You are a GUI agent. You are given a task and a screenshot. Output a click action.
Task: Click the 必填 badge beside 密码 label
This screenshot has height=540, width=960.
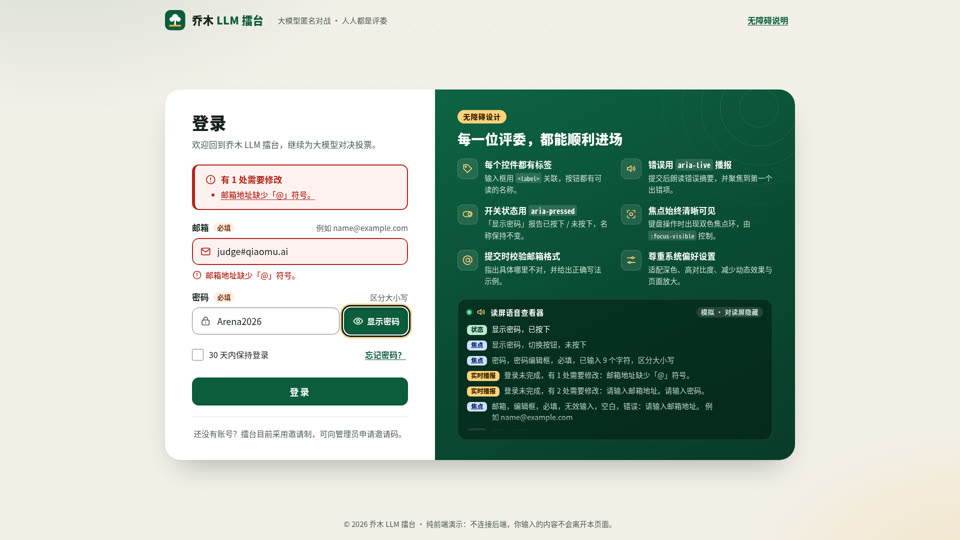click(x=224, y=298)
